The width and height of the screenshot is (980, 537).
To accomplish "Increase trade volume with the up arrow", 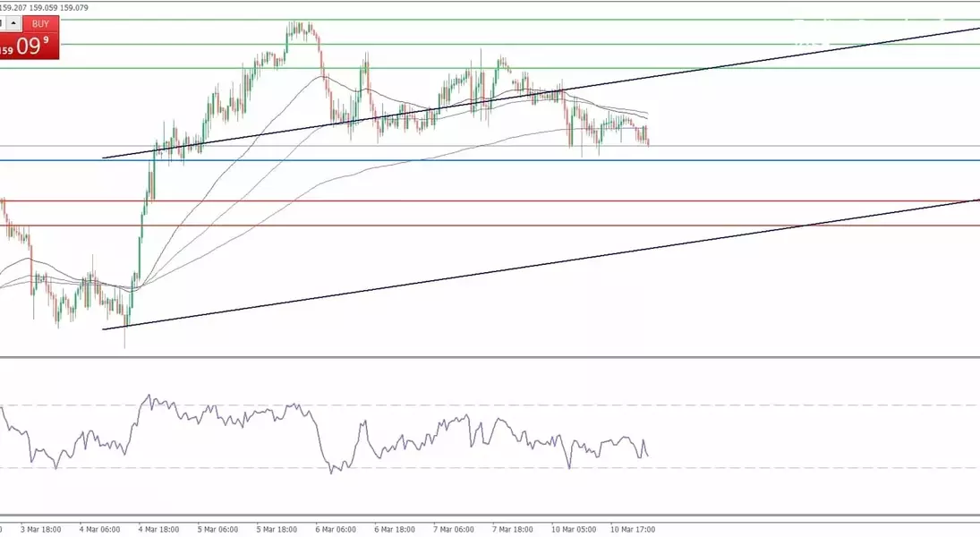I will coord(14,23).
